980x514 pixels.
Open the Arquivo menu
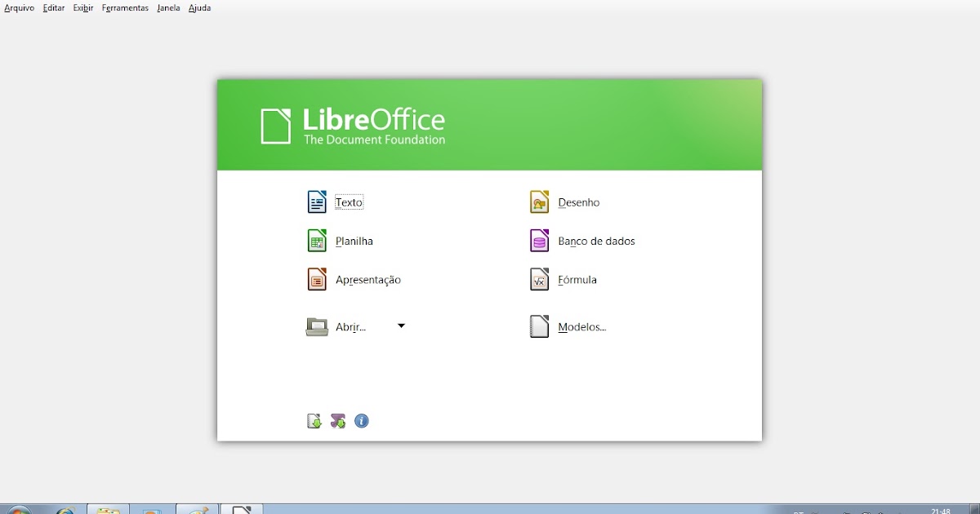(x=18, y=7)
